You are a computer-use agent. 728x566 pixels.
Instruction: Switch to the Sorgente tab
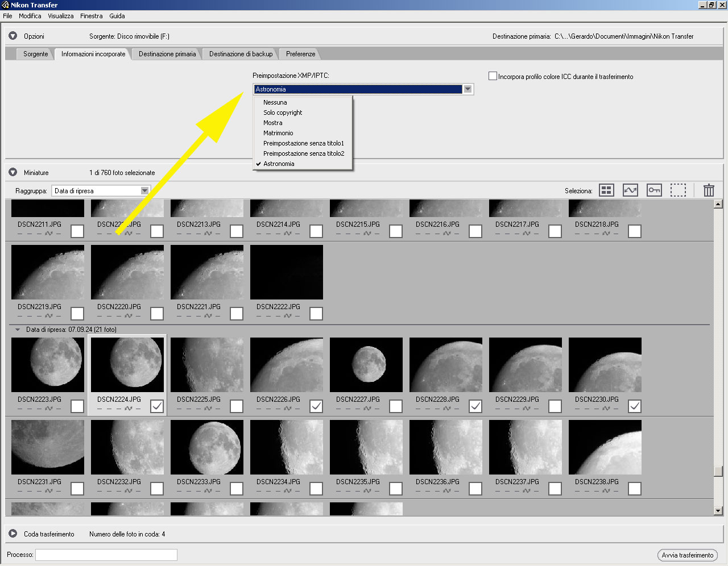[36, 54]
